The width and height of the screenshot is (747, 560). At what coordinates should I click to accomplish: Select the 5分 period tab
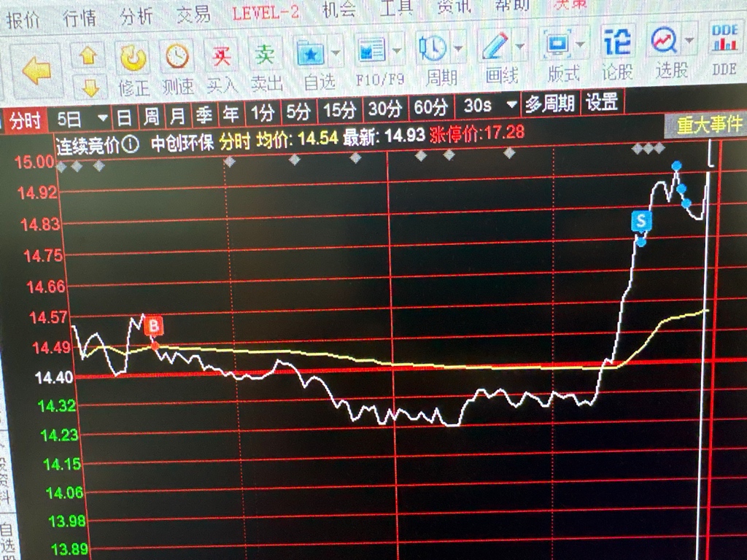(298, 112)
